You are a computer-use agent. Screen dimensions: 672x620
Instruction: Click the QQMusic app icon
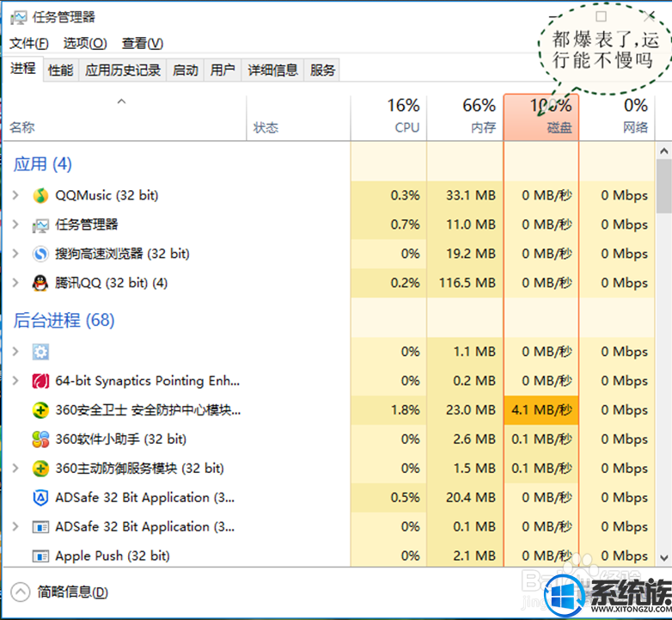click(x=40, y=195)
